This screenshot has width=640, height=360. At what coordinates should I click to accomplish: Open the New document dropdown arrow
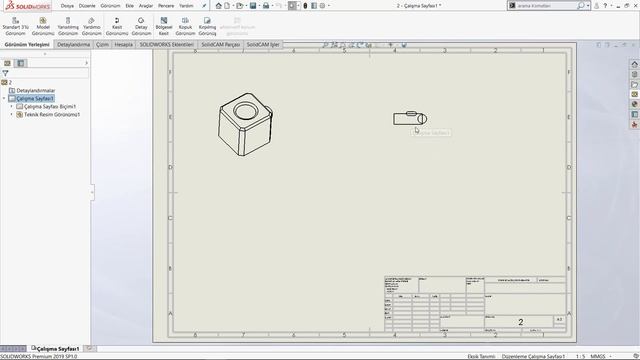point(233,6)
